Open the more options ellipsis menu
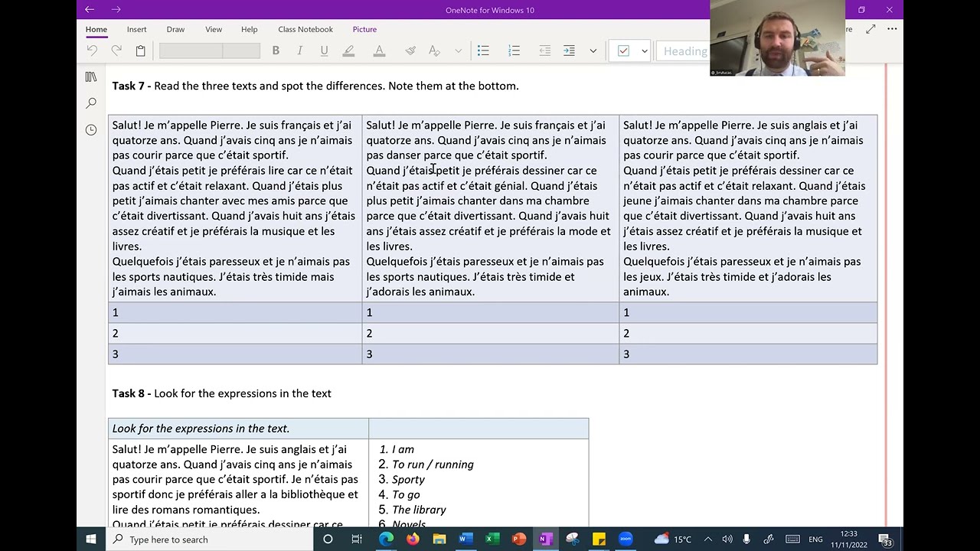This screenshot has height=551, width=980. point(892,29)
